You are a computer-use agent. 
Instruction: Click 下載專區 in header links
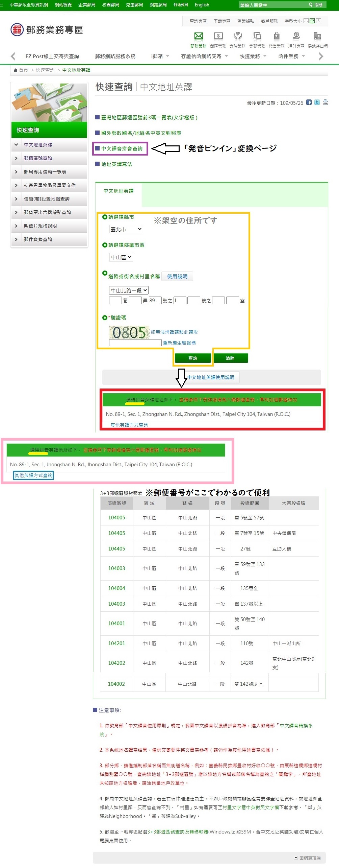[222, 21]
